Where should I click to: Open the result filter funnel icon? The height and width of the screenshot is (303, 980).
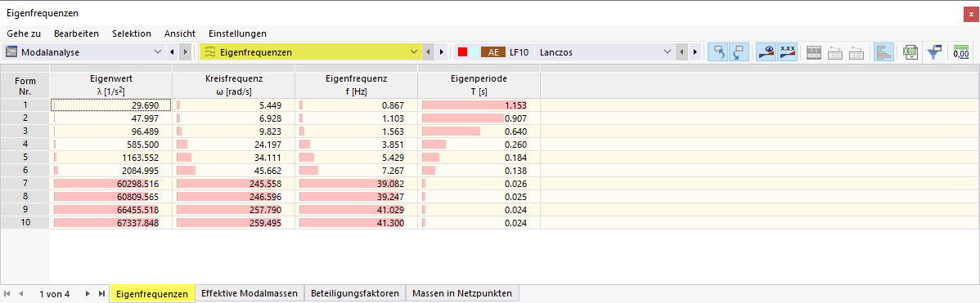point(933,53)
